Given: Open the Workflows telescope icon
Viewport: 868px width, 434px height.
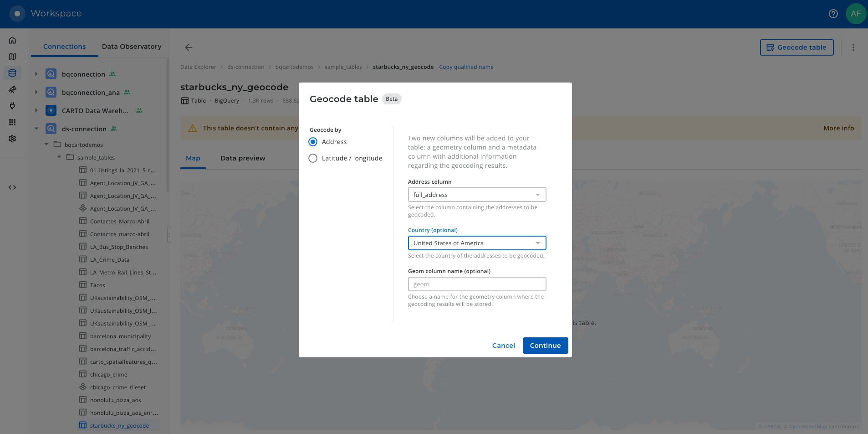Looking at the screenshot, I should point(12,89).
